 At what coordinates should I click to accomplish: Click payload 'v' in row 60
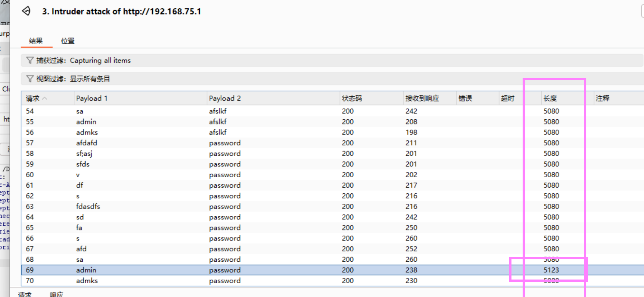78,175
